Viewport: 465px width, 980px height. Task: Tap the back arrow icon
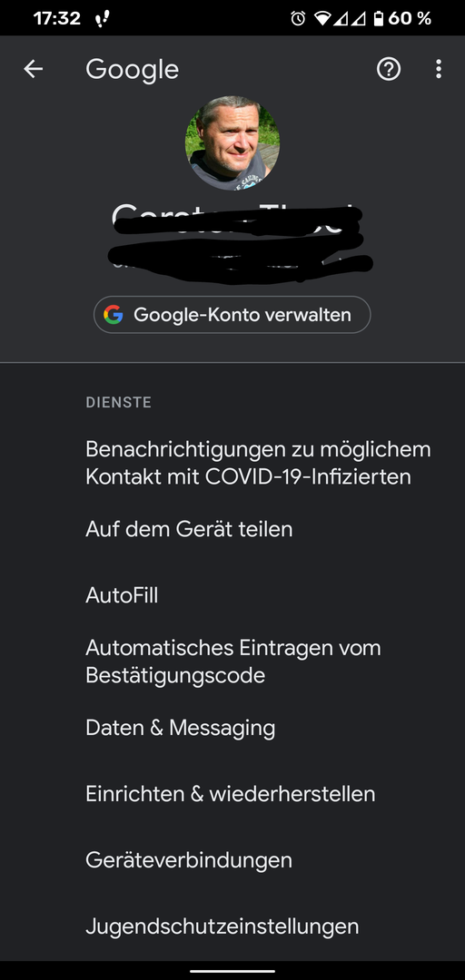[34, 69]
